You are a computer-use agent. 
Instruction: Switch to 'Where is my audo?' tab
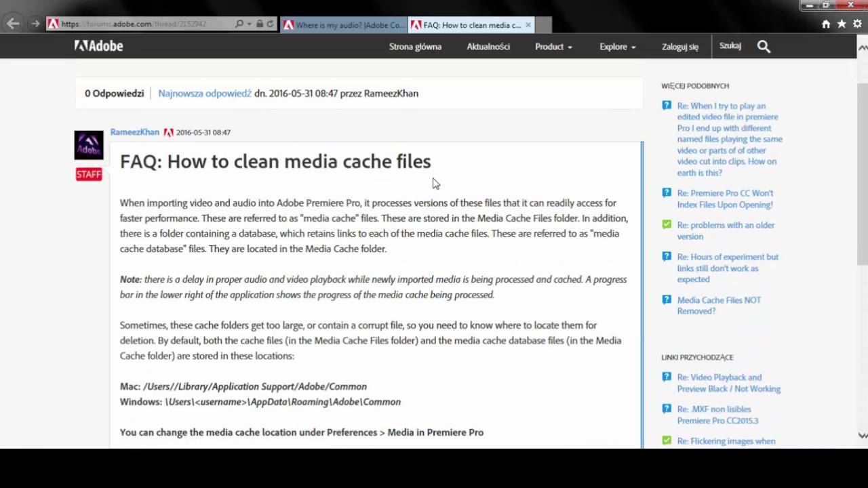tap(344, 25)
